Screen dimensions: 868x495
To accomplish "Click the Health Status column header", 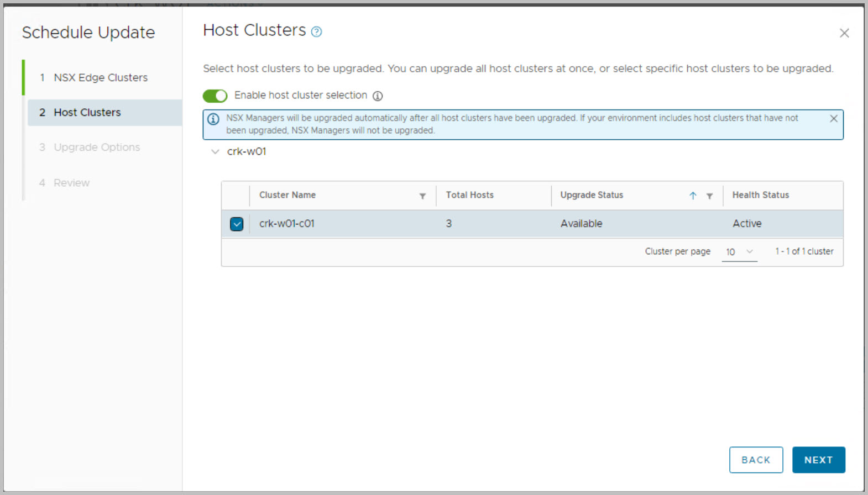I will pyautogui.click(x=760, y=195).
